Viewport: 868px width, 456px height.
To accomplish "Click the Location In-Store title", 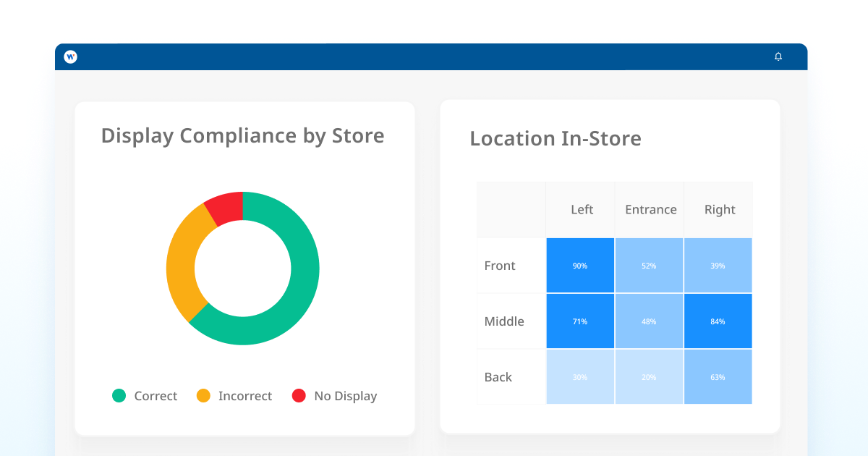I will [x=556, y=138].
